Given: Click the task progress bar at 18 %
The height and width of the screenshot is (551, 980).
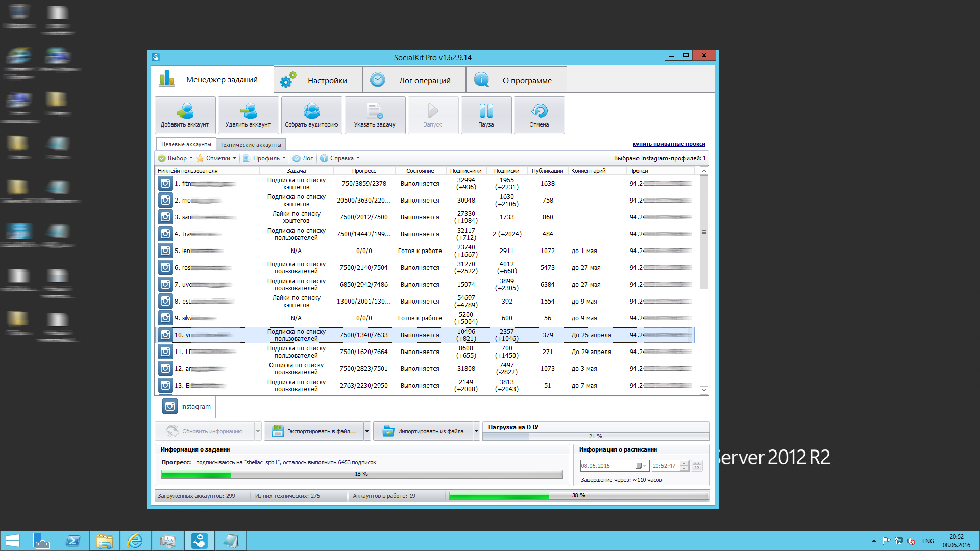Looking at the screenshot, I should (x=362, y=474).
